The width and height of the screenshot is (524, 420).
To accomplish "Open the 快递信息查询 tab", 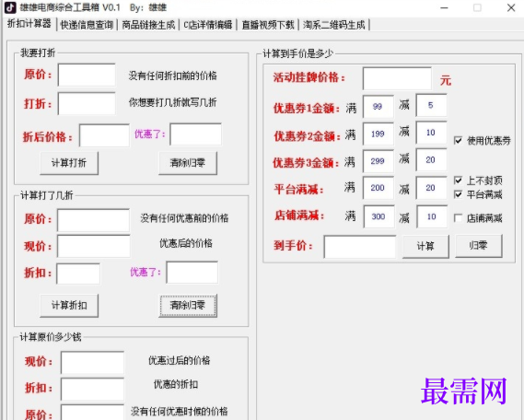I will (87, 25).
